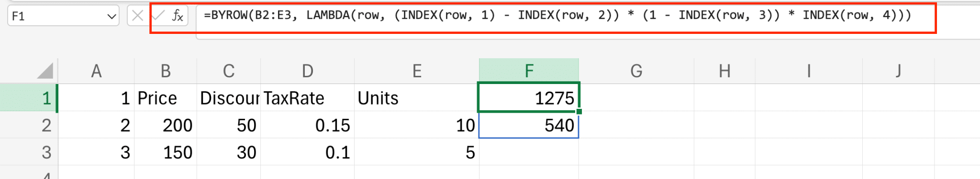Select row 3 header

coord(29,152)
